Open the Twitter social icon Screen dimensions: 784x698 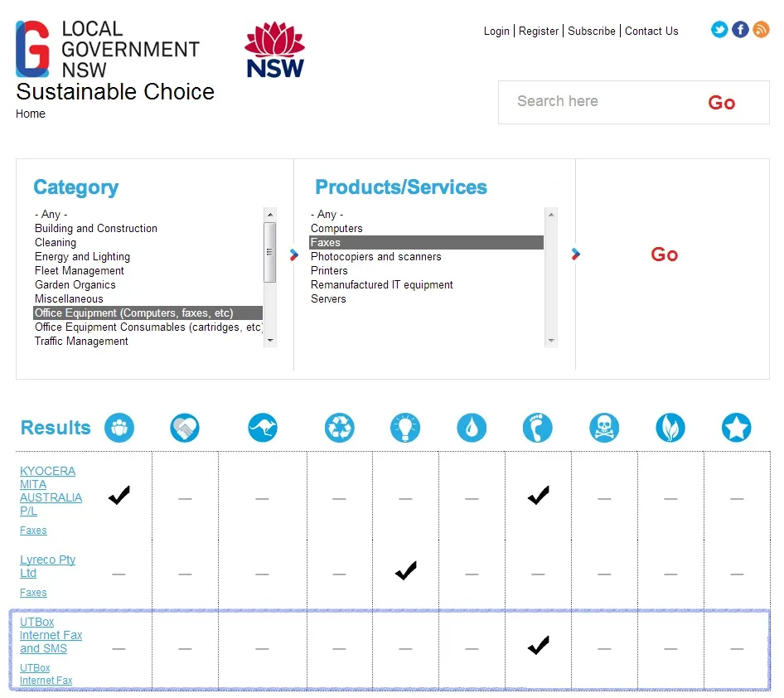point(719,30)
